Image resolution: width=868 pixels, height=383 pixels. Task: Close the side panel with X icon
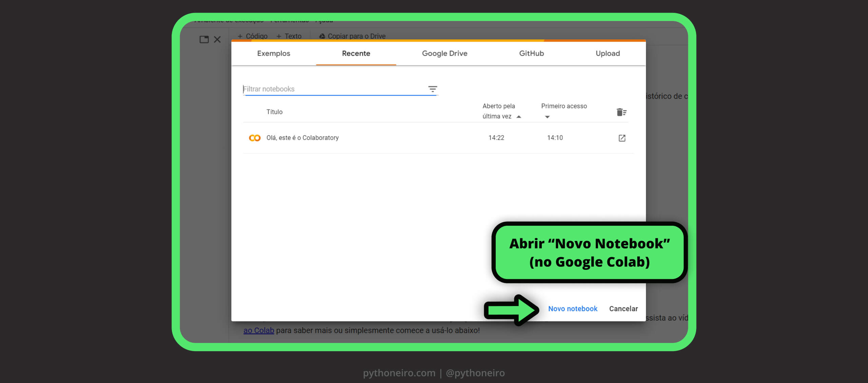[x=217, y=39]
